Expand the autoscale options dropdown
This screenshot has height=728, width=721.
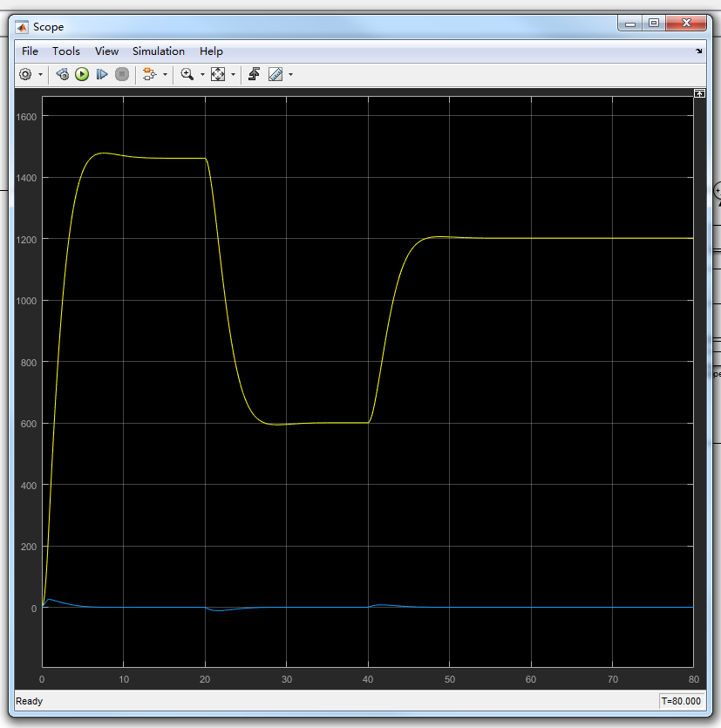(232, 74)
